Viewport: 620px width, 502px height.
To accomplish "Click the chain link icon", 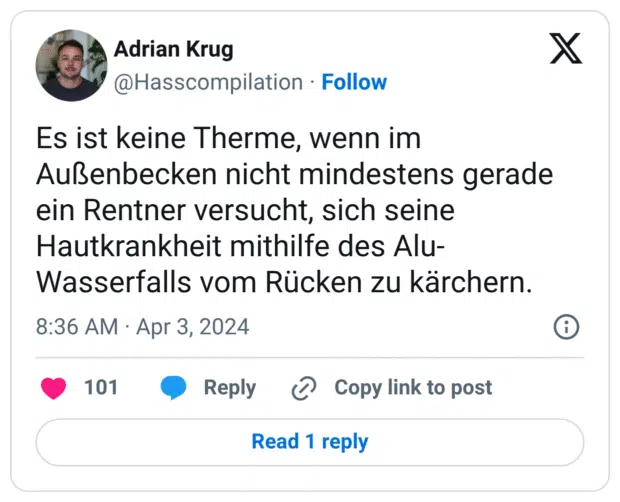I will [303, 388].
